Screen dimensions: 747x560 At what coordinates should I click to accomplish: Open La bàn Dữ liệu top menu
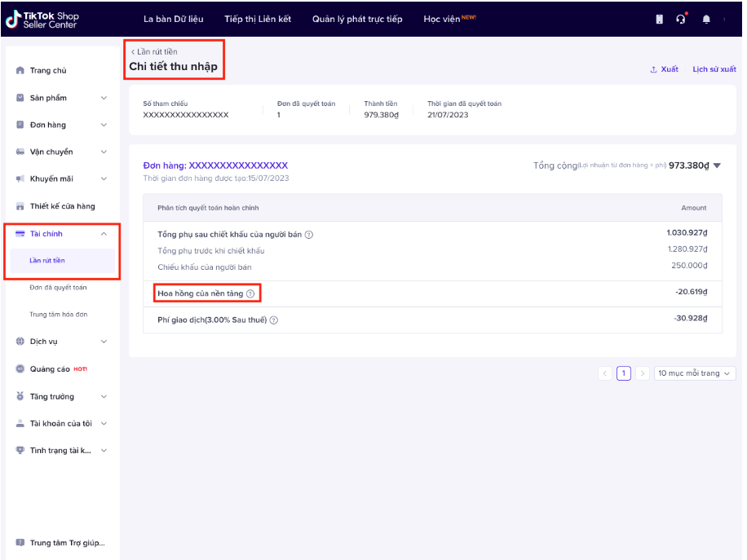point(174,19)
